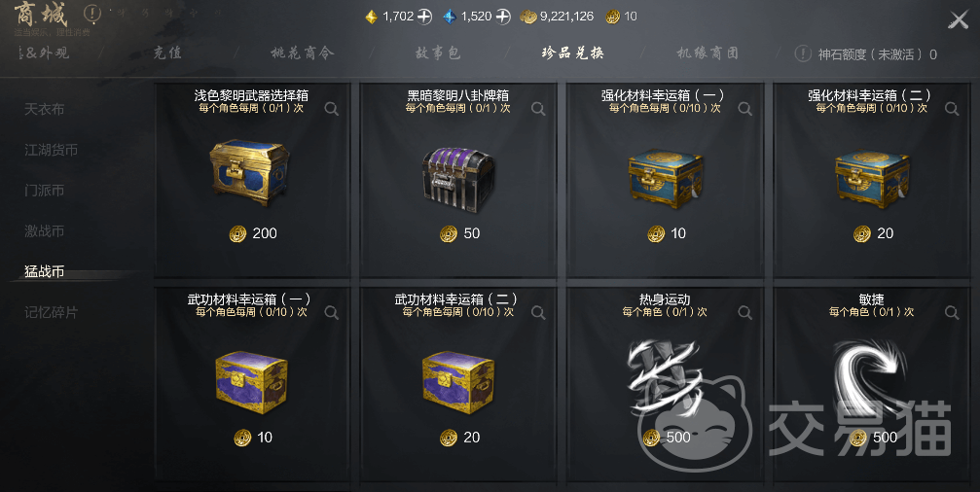Choose 记忆碎片 from the sidebar list

tap(52, 312)
